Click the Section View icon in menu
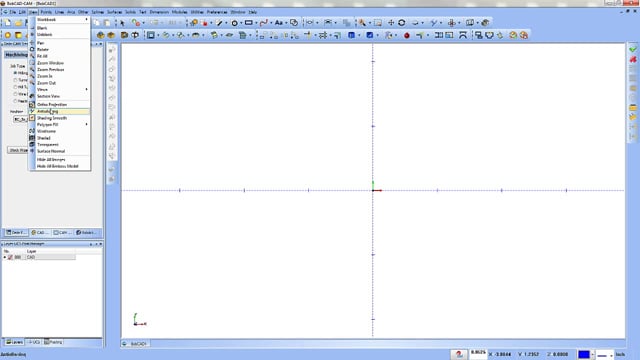 tap(32, 96)
